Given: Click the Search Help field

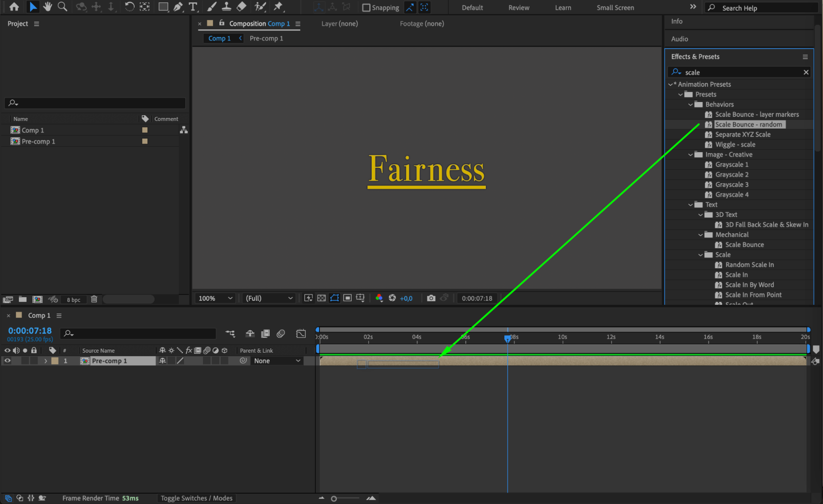Looking at the screenshot, I should [x=761, y=8].
